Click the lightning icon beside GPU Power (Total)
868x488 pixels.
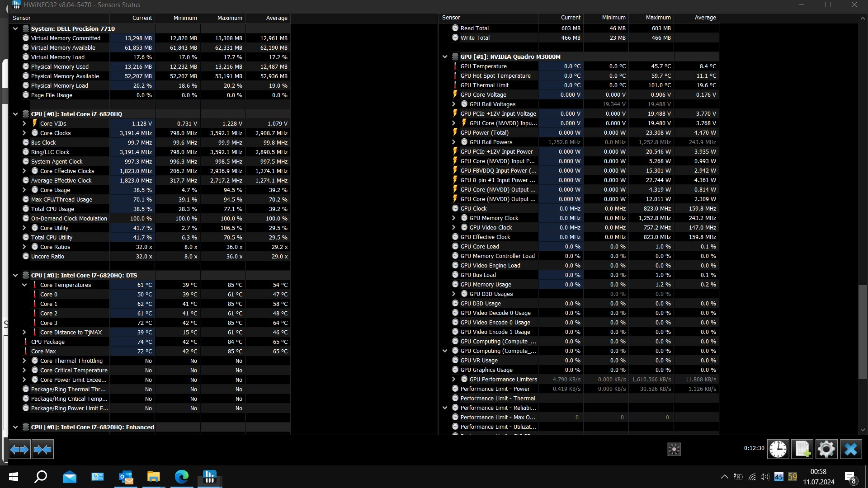click(x=455, y=132)
